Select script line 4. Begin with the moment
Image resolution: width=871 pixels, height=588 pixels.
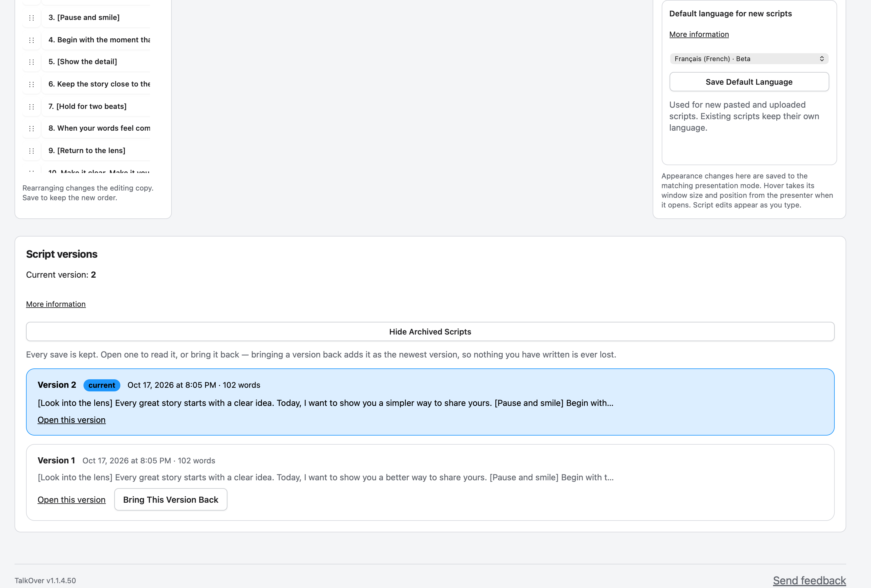pos(96,40)
